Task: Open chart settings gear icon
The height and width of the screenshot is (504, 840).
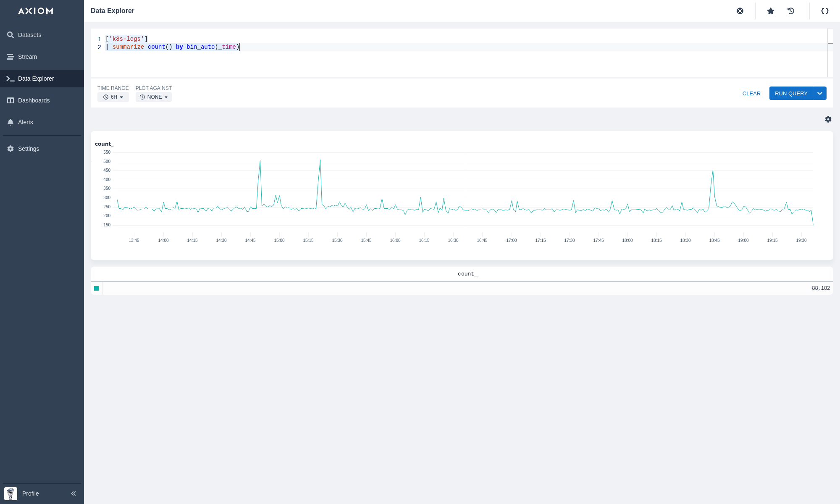Action: tap(828, 119)
